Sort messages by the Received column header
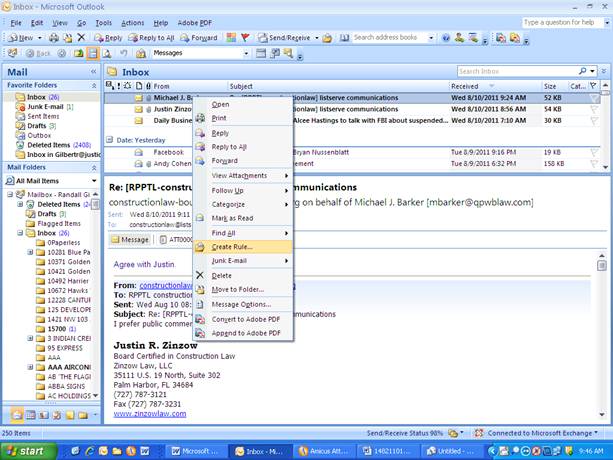The height and width of the screenshot is (460, 613). pyautogui.click(x=494, y=86)
